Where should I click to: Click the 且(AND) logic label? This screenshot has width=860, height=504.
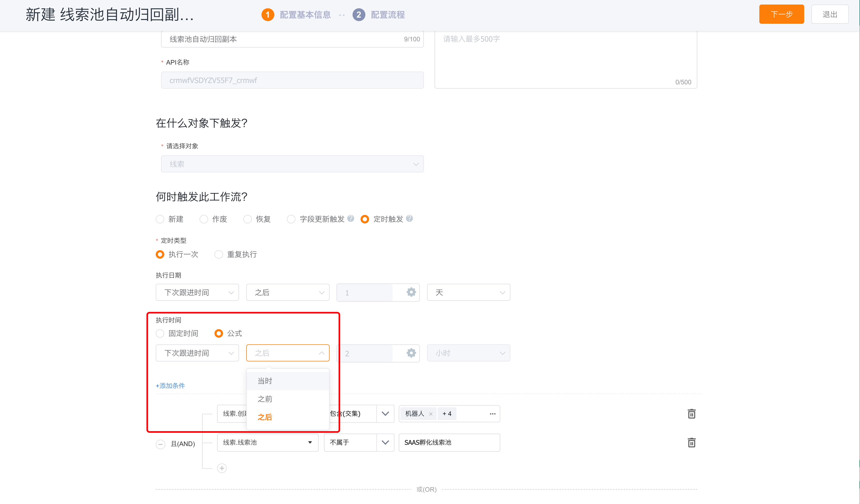tap(183, 444)
